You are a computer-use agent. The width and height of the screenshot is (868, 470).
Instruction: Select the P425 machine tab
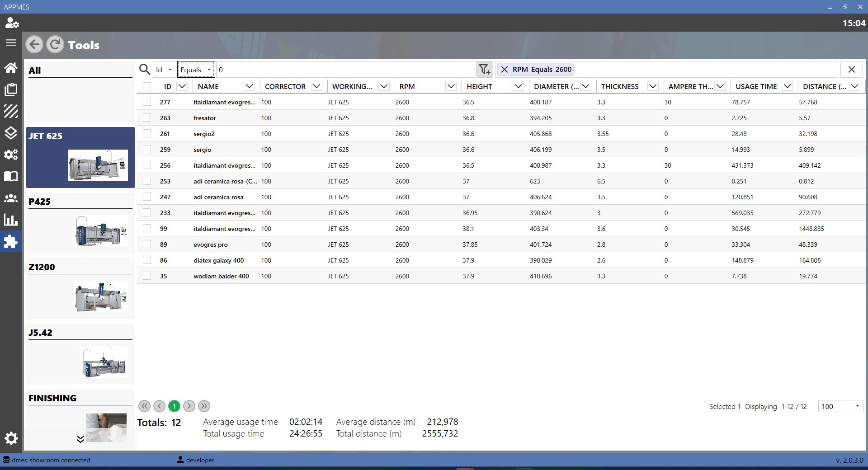(80, 223)
